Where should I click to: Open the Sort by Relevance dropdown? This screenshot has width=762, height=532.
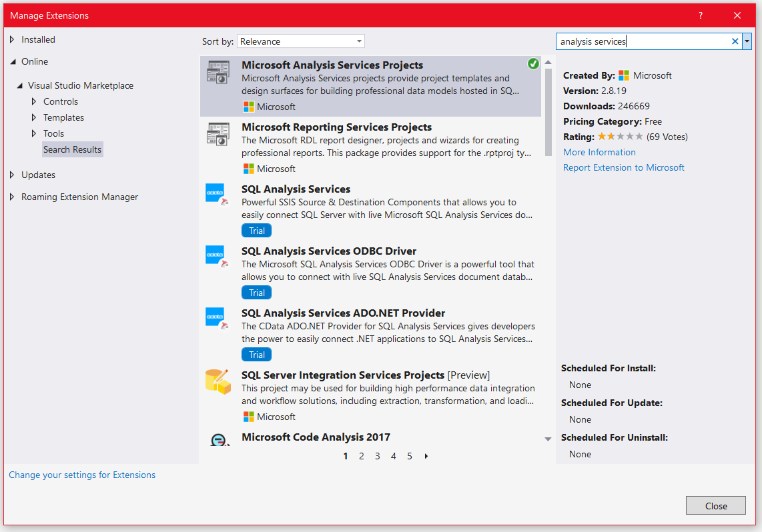(x=358, y=41)
